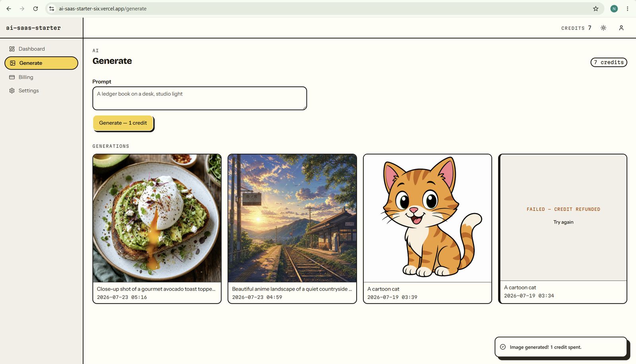This screenshot has height=364, width=636.
Task: Click the caption 'Close-up shot of a gourmet avocado toast'
Action: tap(156, 289)
